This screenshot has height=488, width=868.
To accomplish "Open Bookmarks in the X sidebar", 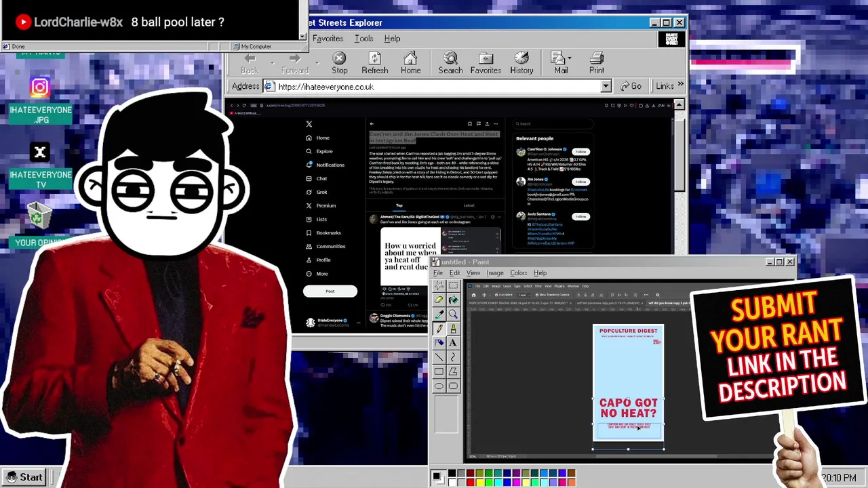I will pos(323,233).
